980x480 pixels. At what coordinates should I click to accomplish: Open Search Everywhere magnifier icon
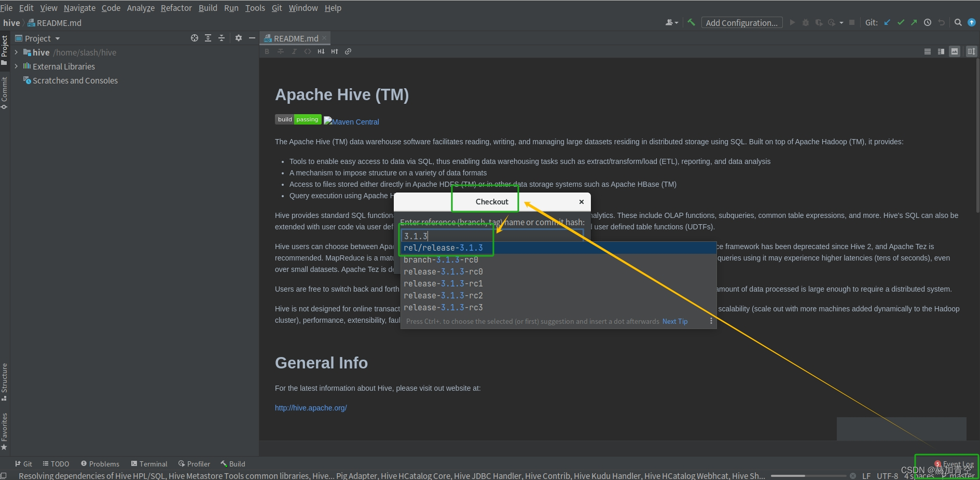click(x=958, y=22)
